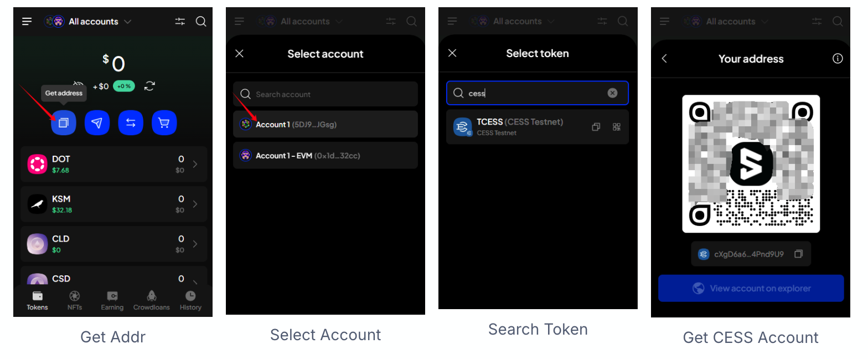Image resolution: width=868 pixels, height=359 pixels.
Task: Open the hamburger menu in the wallet header
Action: click(x=27, y=22)
